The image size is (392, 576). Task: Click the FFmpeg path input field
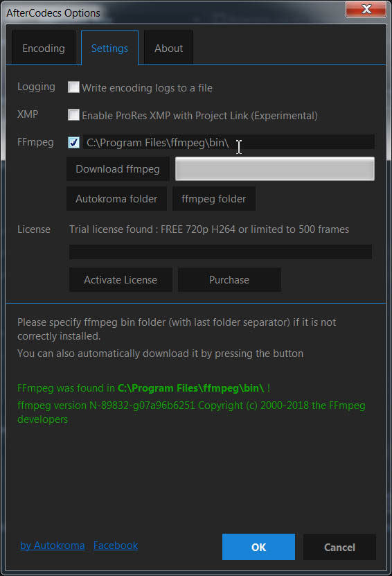pos(229,142)
